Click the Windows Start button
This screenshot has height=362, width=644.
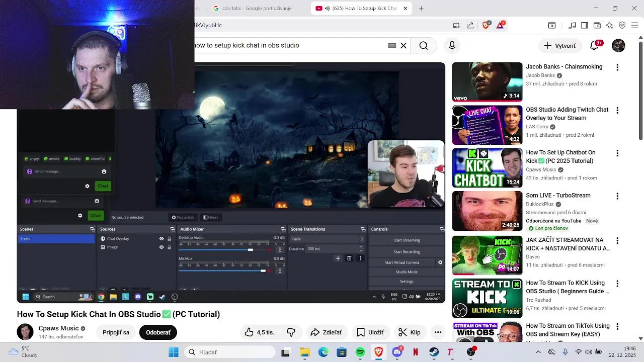(174, 352)
